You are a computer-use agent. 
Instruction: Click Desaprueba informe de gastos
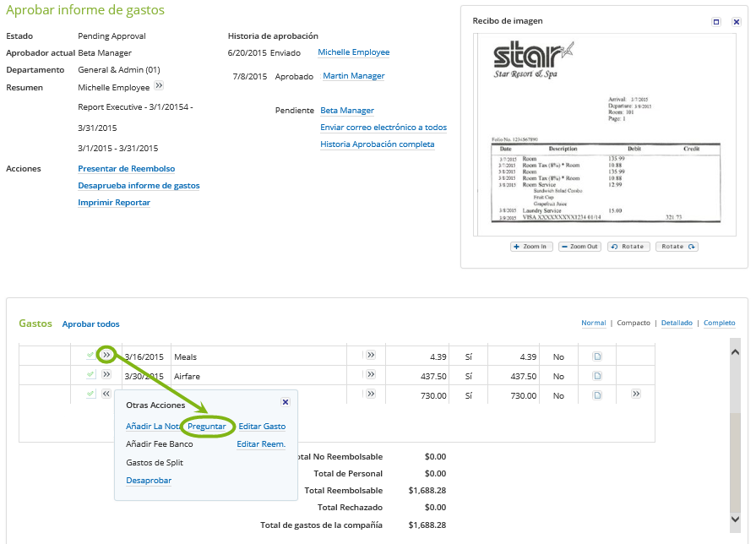(x=139, y=186)
